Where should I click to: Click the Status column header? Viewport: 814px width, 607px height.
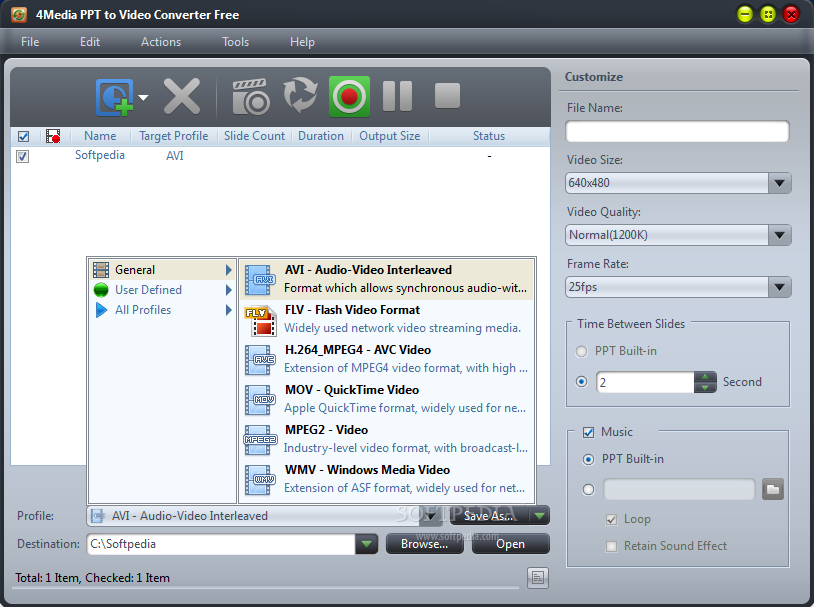[x=489, y=136]
